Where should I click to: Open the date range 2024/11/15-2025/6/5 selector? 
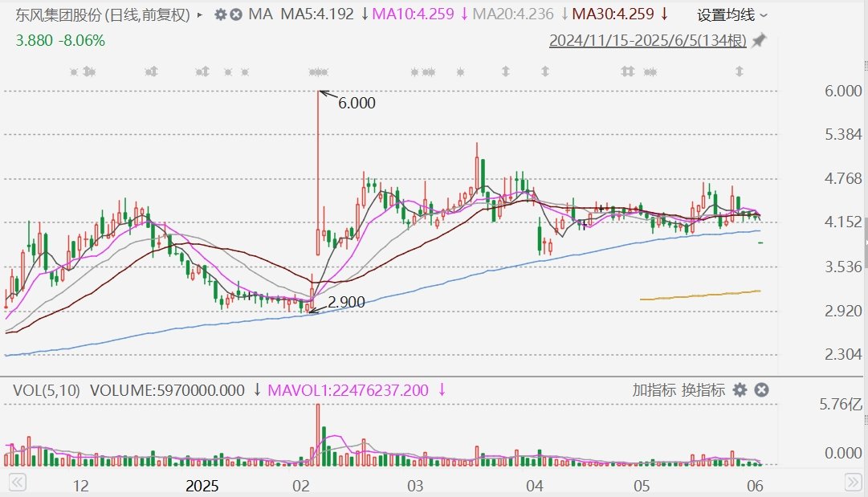[648, 40]
